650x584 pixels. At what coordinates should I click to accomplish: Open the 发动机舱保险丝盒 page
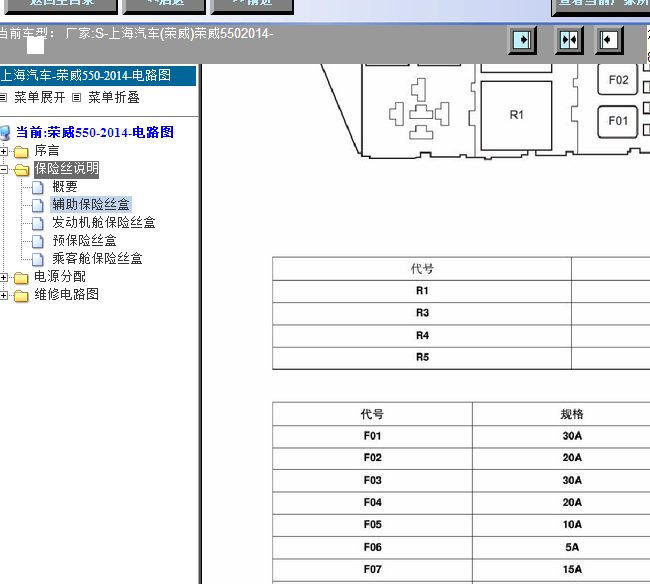pos(104,223)
